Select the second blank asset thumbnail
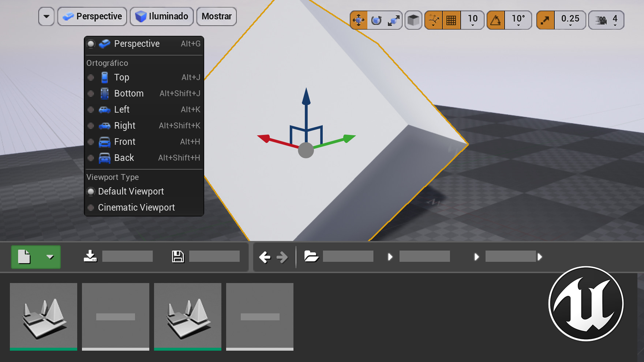644x362 pixels. [x=116, y=317]
